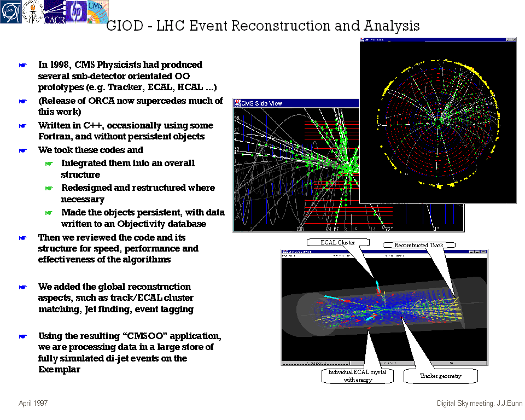This screenshot has height=420, width=525.
Task: Click the CMS detector logo
Action: [x=98, y=11]
